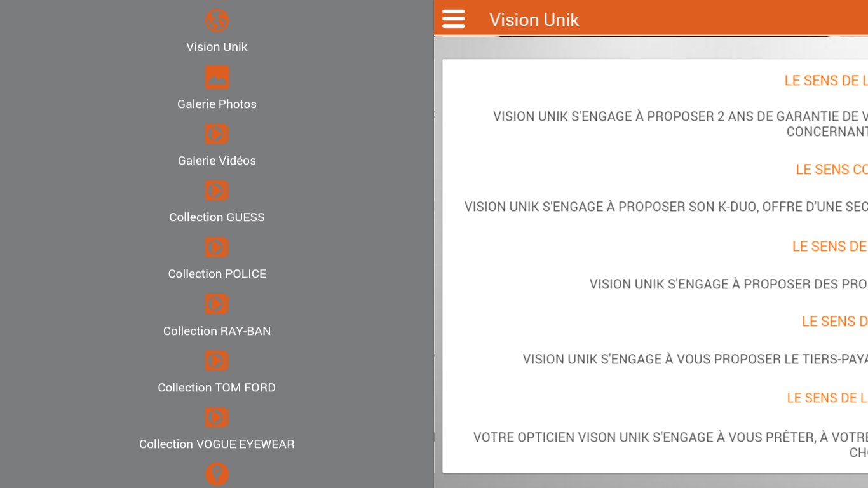This screenshot has width=868, height=488.
Task: Click the Vision Unik title in the header
Action: point(534,20)
